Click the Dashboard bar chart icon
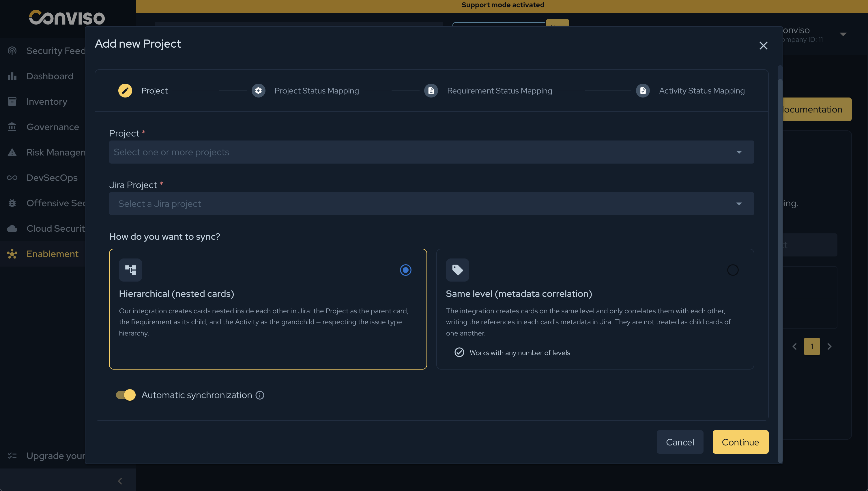868x491 pixels. click(x=12, y=76)
